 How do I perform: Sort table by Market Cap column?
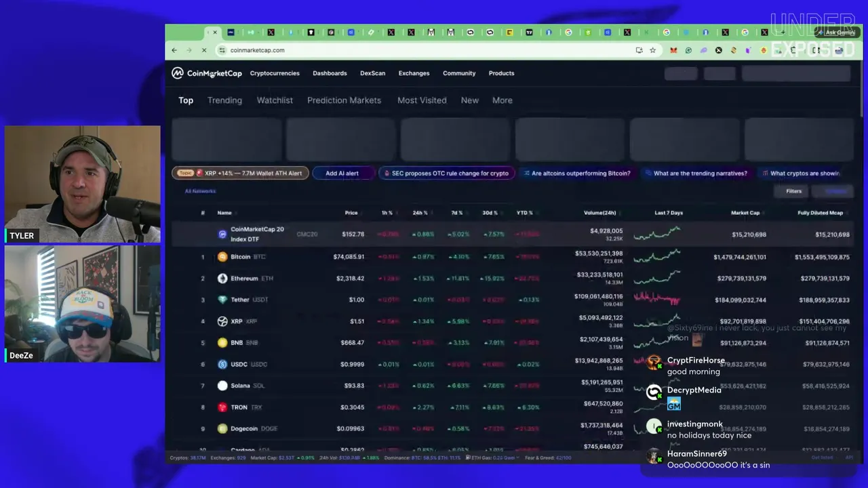[745, 213]
